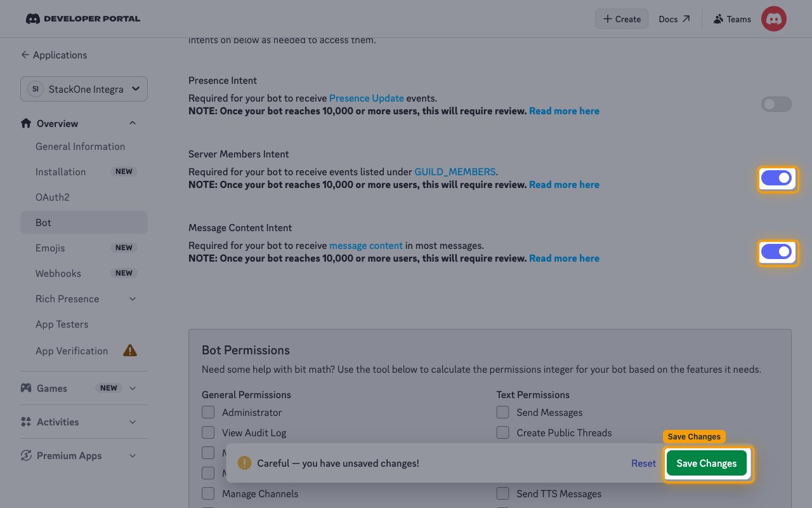
Task: Collapse the Overview section chevron
Action: [132, 123]
